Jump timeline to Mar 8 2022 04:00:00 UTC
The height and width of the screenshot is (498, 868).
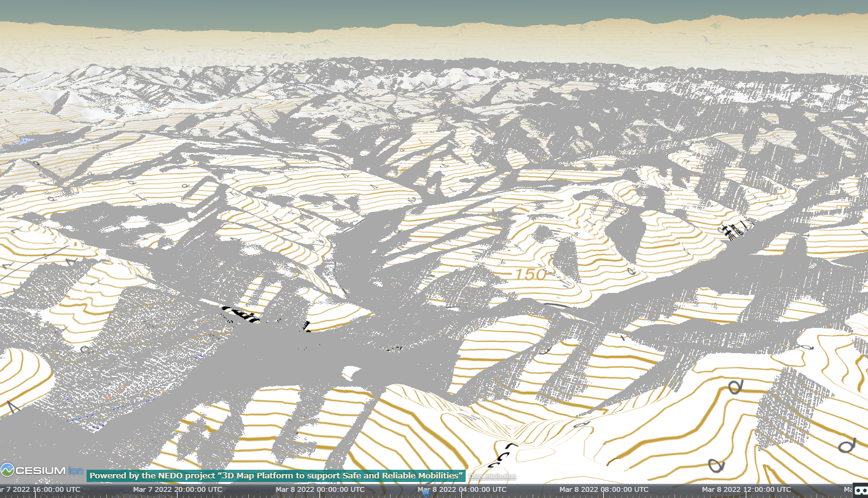tap(463, 489)
